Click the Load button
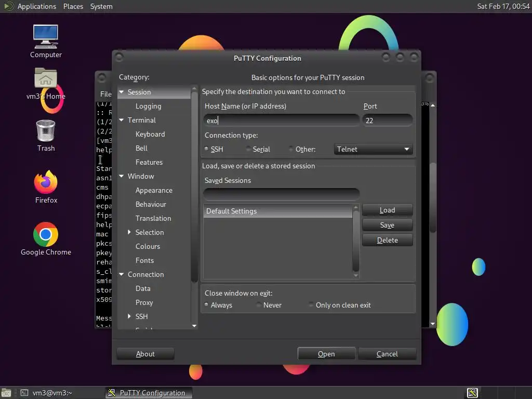This screenshot has width=532, height=399. [x=388, y=210]
